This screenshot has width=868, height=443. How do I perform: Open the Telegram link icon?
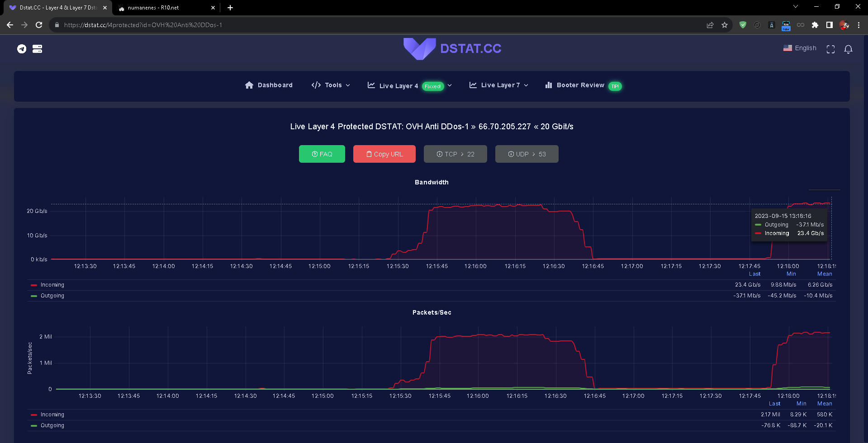pos(22,49)
